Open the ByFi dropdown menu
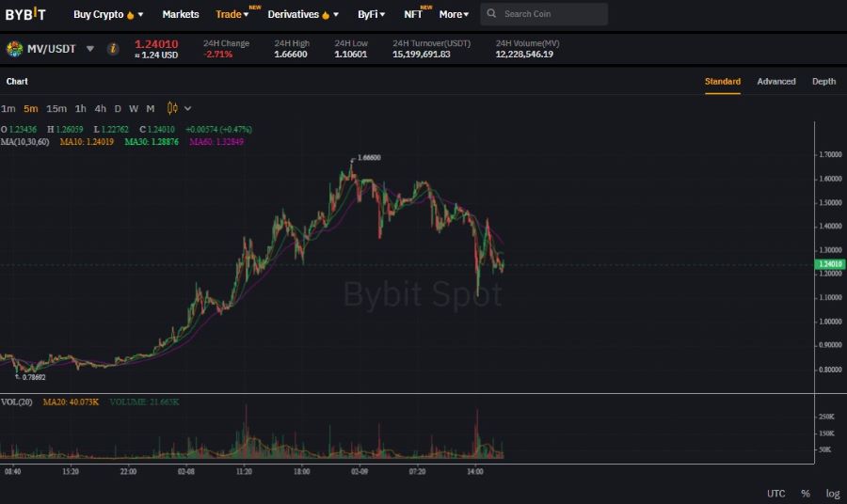 [x=371, y=14]
